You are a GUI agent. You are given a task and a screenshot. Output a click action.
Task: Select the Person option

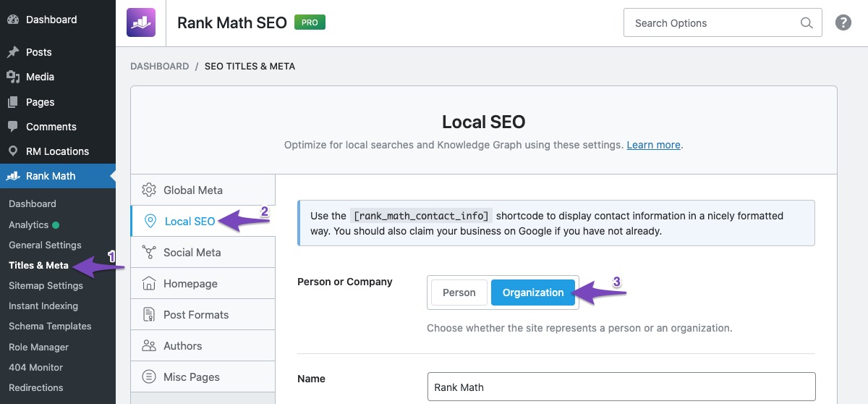pyautogui.click(x=459, y=293)
